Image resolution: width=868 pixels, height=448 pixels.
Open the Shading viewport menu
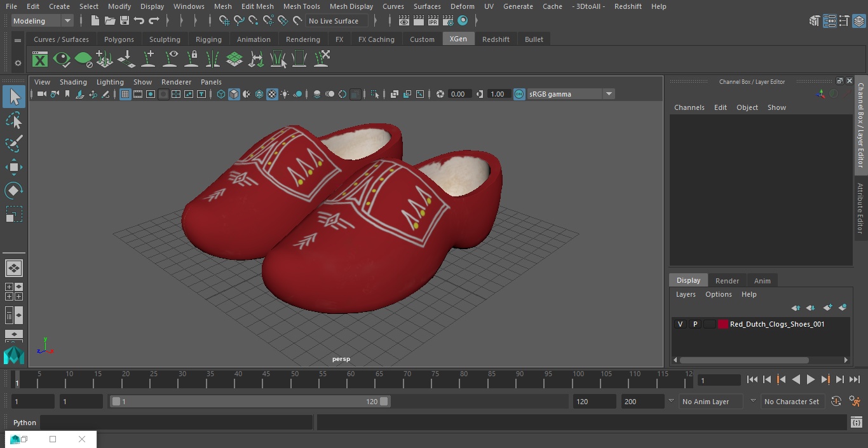click(73, 82)
